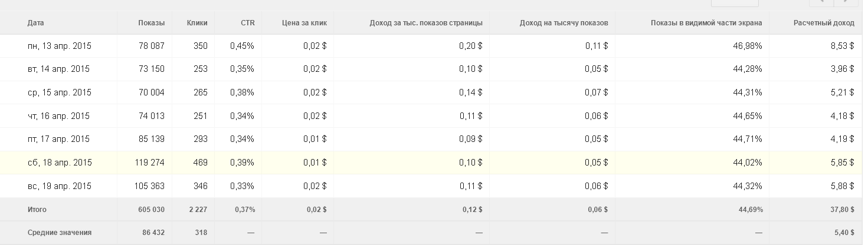Sort by Доход на тысячу показов

coord(564,23)
